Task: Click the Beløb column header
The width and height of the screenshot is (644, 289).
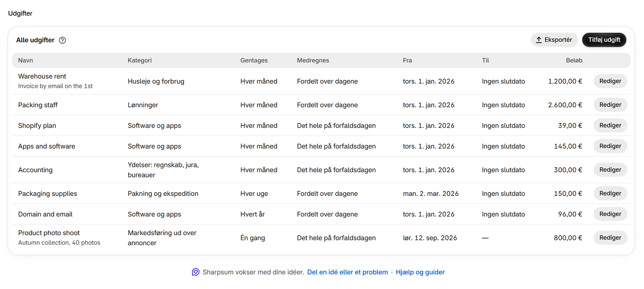Action: [574, 60]
